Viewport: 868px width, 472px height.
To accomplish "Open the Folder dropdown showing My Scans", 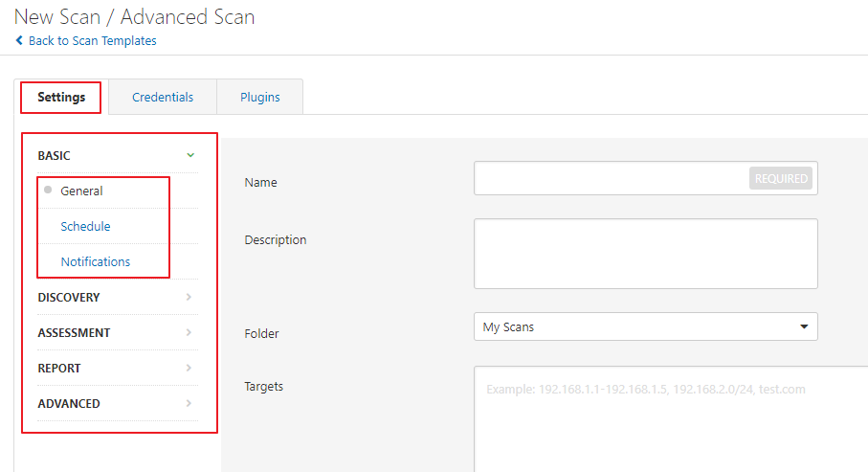I will pyautogui.click(x=645, y=326).
